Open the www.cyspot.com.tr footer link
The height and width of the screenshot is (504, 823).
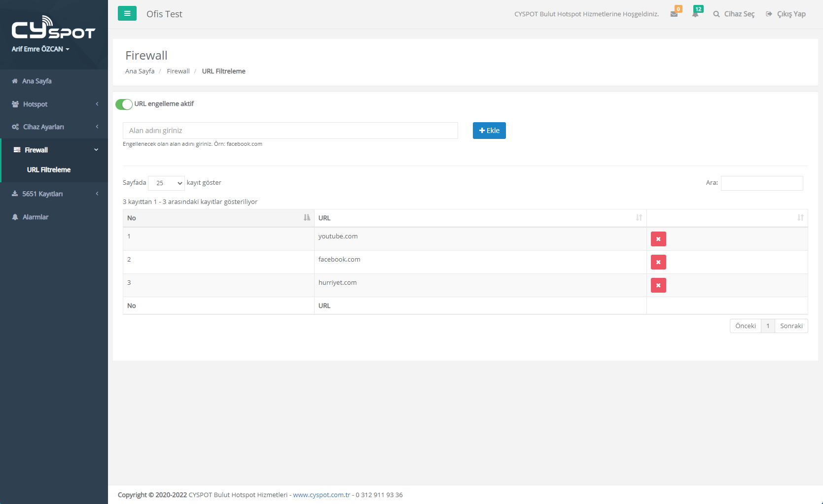(322, 495)
